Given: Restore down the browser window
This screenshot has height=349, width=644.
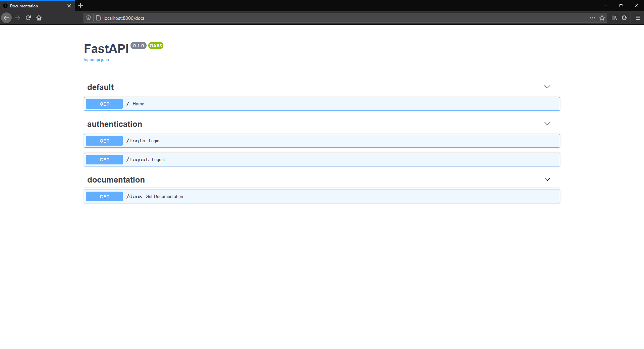Looking at the screenshot, I should 621,5.
